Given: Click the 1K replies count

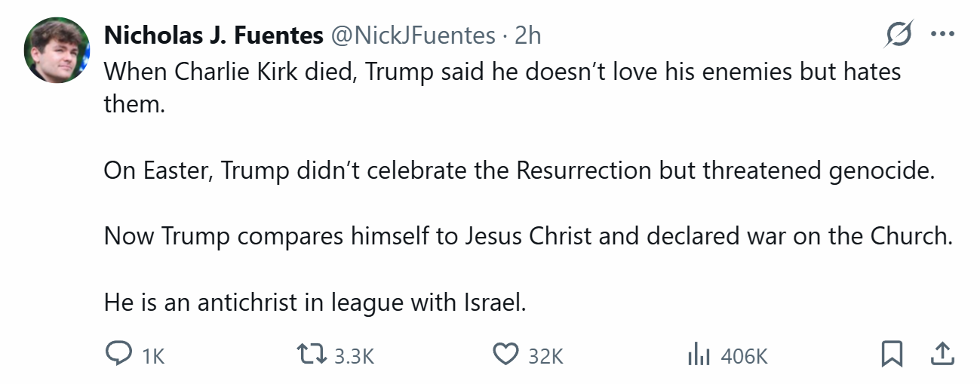Looking at the screenshot, I should 152,356.
